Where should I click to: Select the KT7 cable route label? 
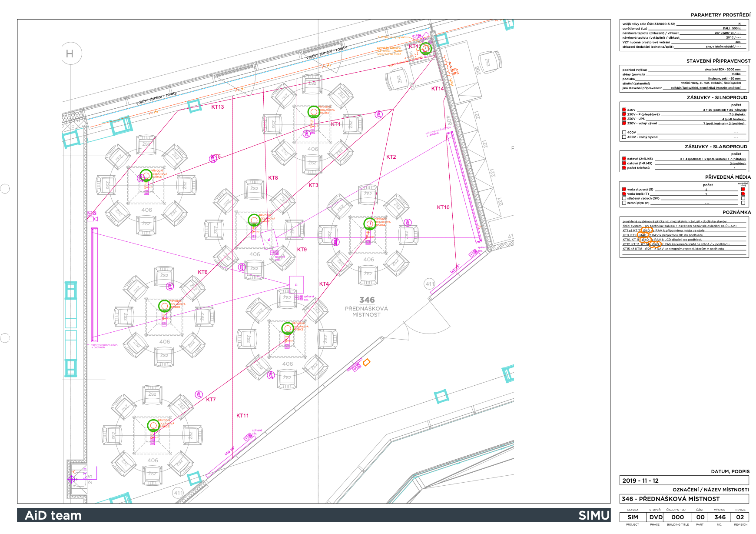[x=211, y=400]
